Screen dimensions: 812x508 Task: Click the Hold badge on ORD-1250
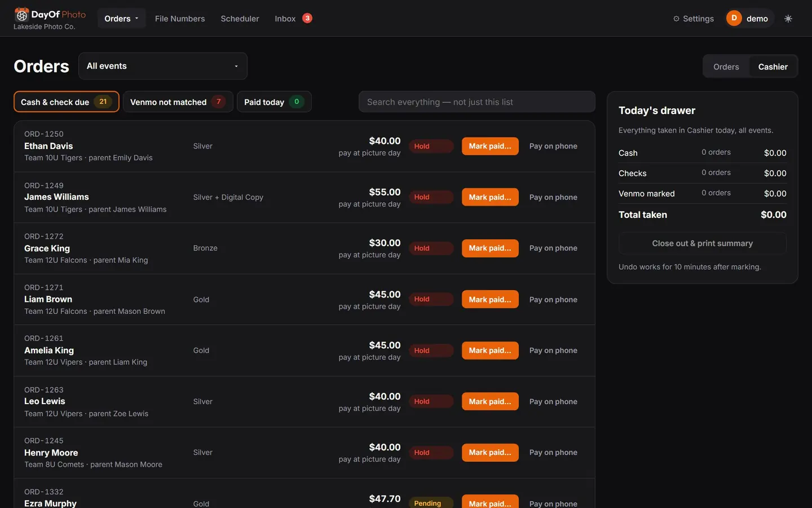click(431, 146)
